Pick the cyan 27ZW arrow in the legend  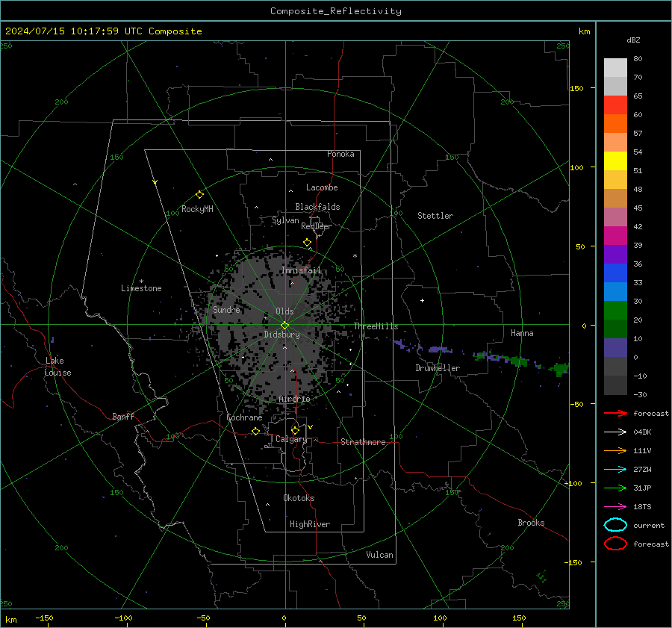pyautogui.click(x=615, y=470)
